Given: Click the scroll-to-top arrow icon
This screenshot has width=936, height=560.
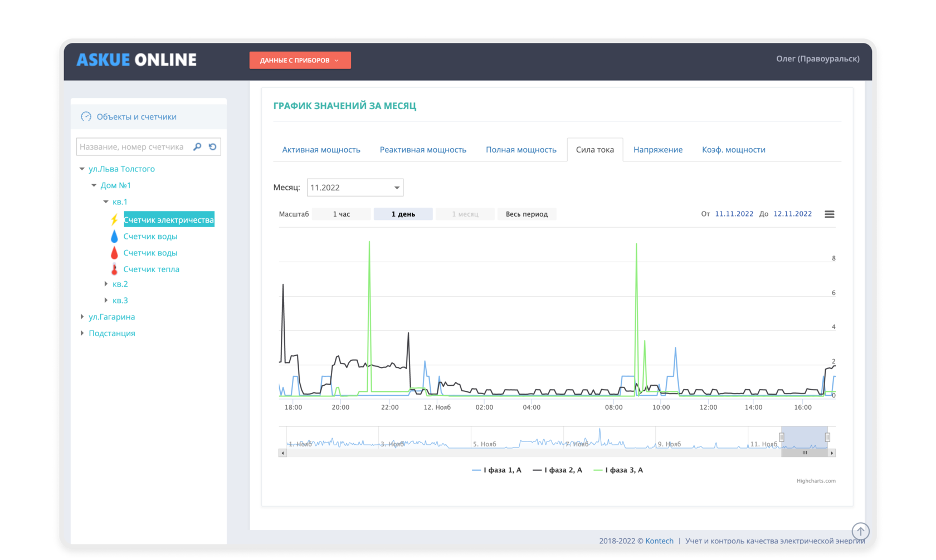Looking at the screenshot, I should pos(860,531).
